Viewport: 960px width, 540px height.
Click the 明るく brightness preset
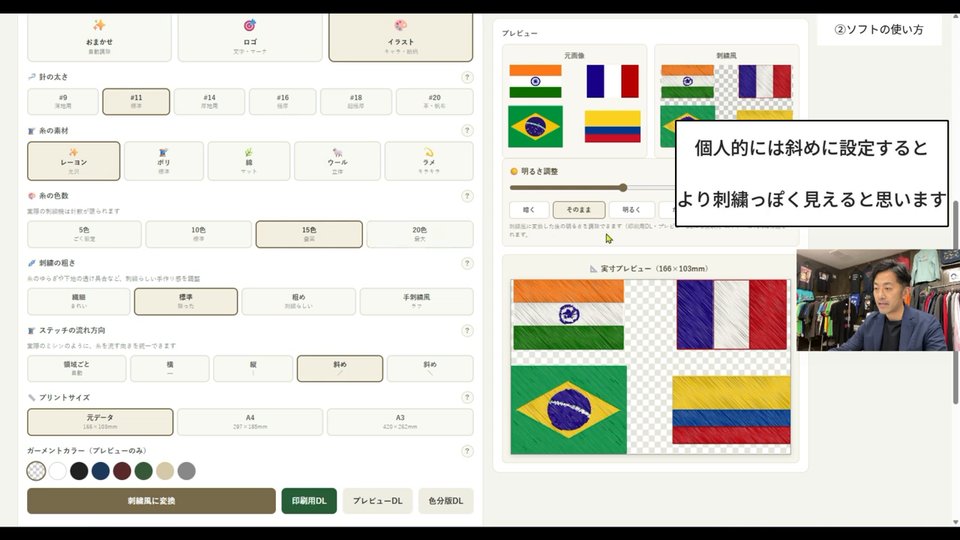pyautogui.click(x=631, y=209)
